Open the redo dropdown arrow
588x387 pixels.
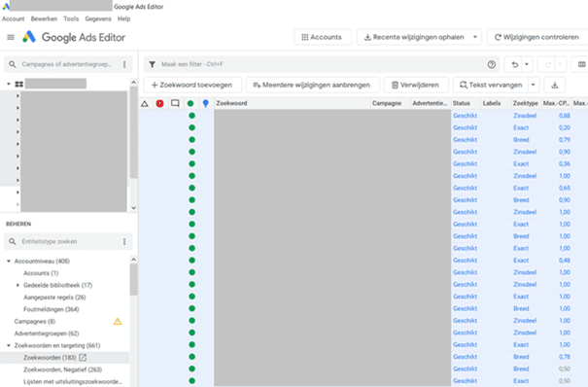coord(560,64)
